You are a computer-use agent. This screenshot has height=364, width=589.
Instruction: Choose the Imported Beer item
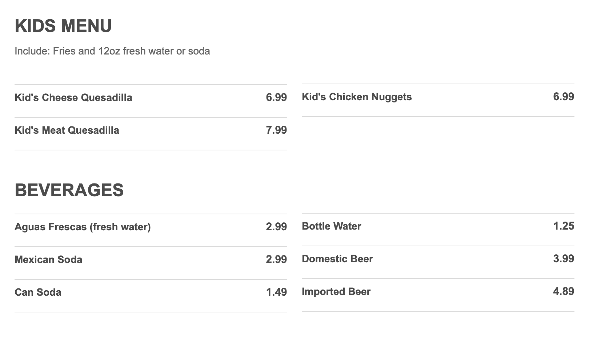336,292
